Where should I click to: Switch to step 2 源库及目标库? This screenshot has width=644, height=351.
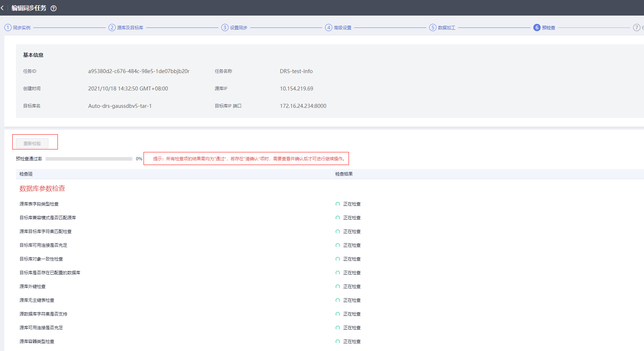(112, 27)
